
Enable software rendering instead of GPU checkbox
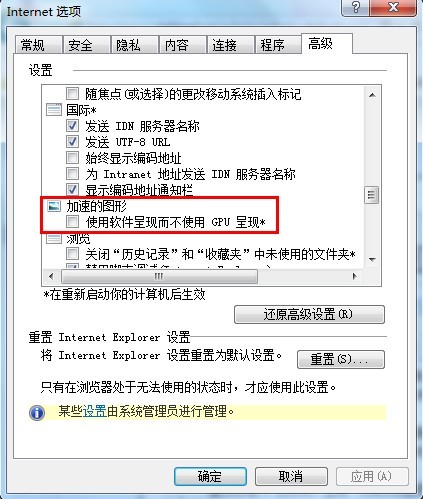(x=72, y=221)
